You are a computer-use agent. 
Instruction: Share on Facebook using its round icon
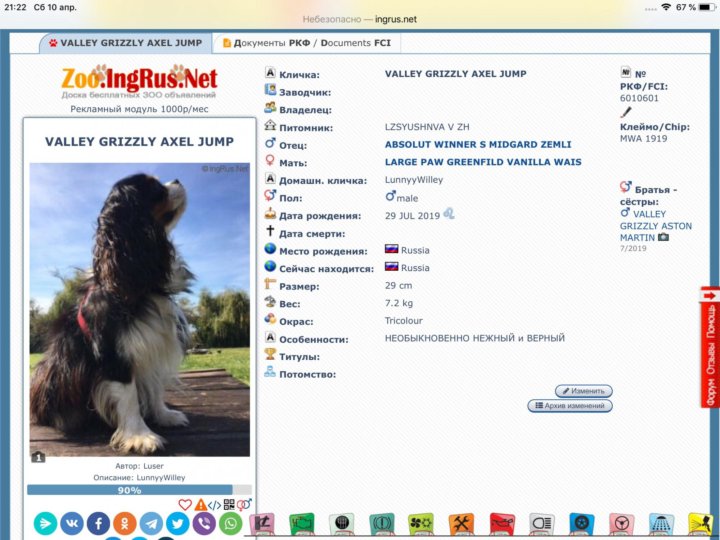tap(98, 523)
